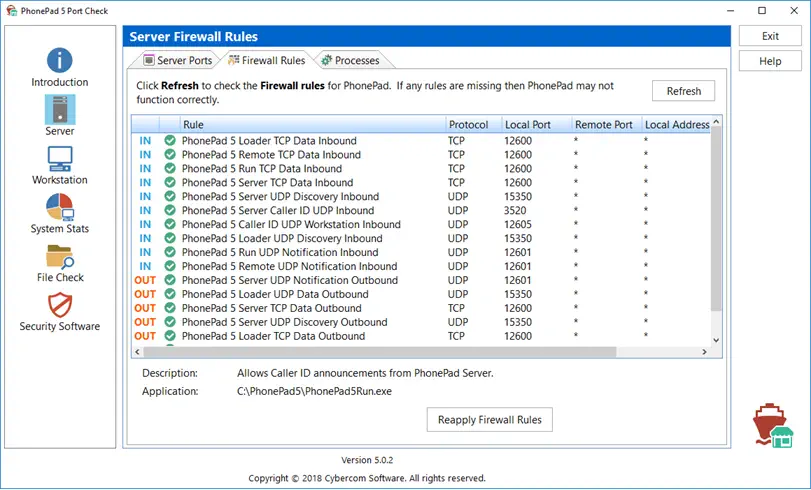The height and width of the screenshot is (490, 811).
Task: Click green check for Loader UDP Discovery Inbound
Action: [170, 238]
